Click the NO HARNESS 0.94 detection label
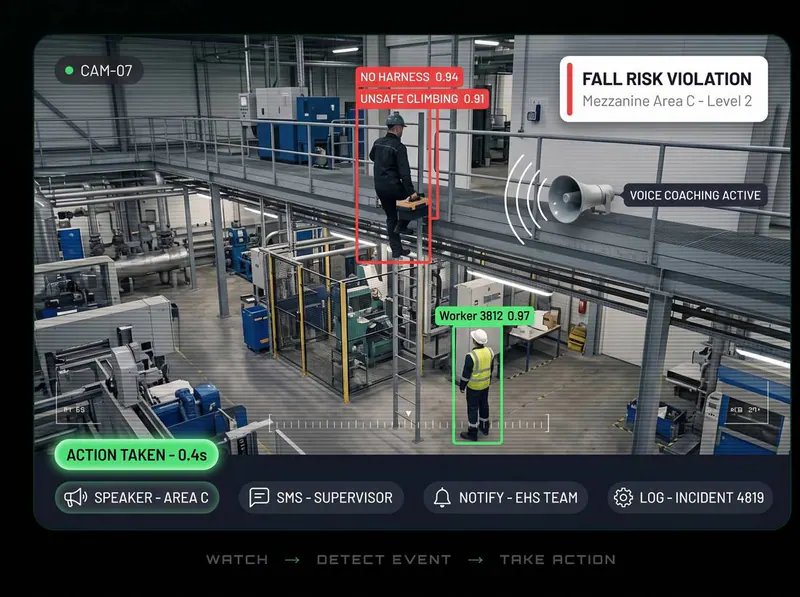 tap(409, 77)
